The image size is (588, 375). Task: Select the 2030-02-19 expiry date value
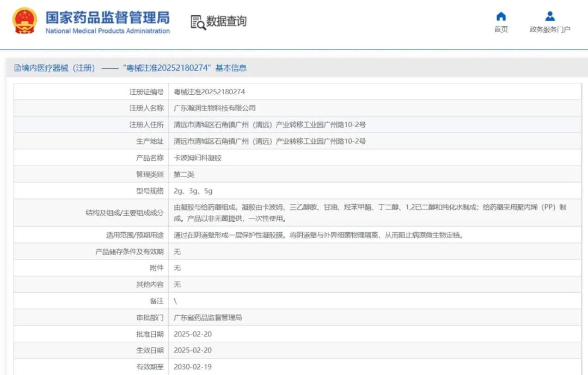[193, 367]
